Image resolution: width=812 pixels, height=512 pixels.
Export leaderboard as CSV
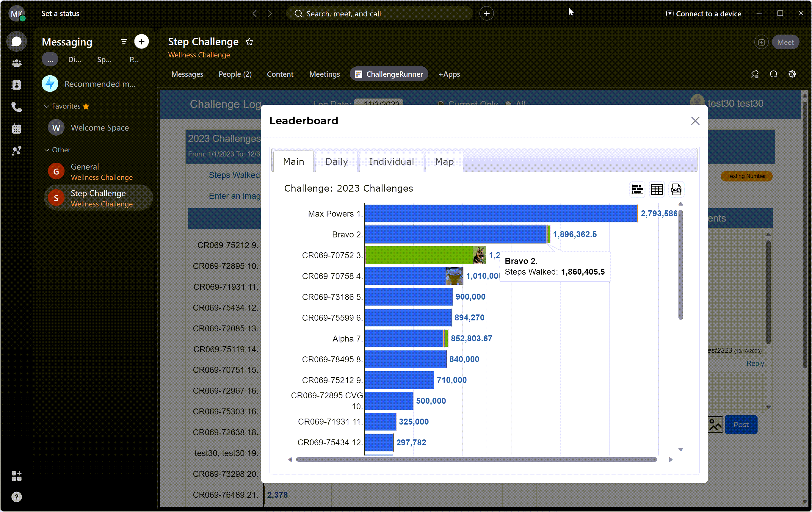pyautogui.click(x=676, y=190)
